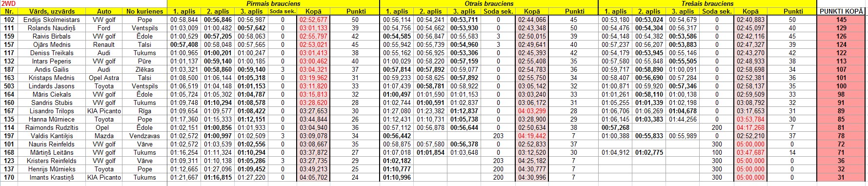Select Imants Krastiņš name cell

pyautogui.click(x=52, y=178)
